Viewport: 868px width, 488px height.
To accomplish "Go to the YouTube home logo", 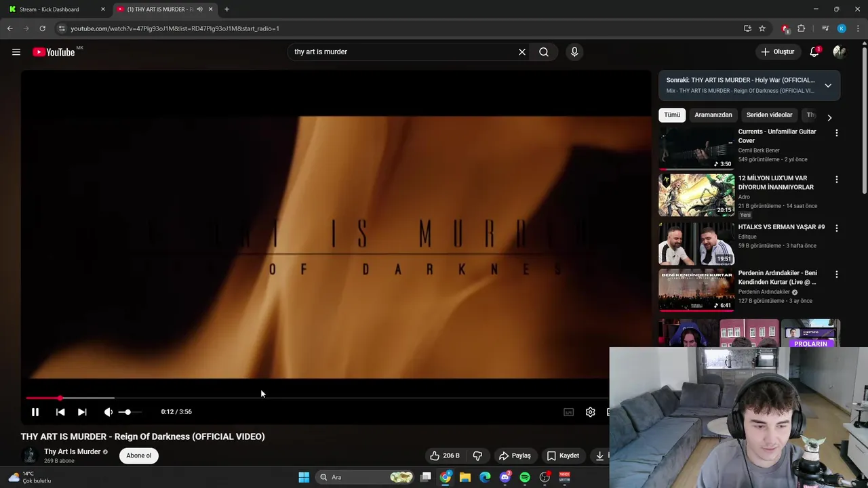I will pyautogui.click(x=54, y=52).
